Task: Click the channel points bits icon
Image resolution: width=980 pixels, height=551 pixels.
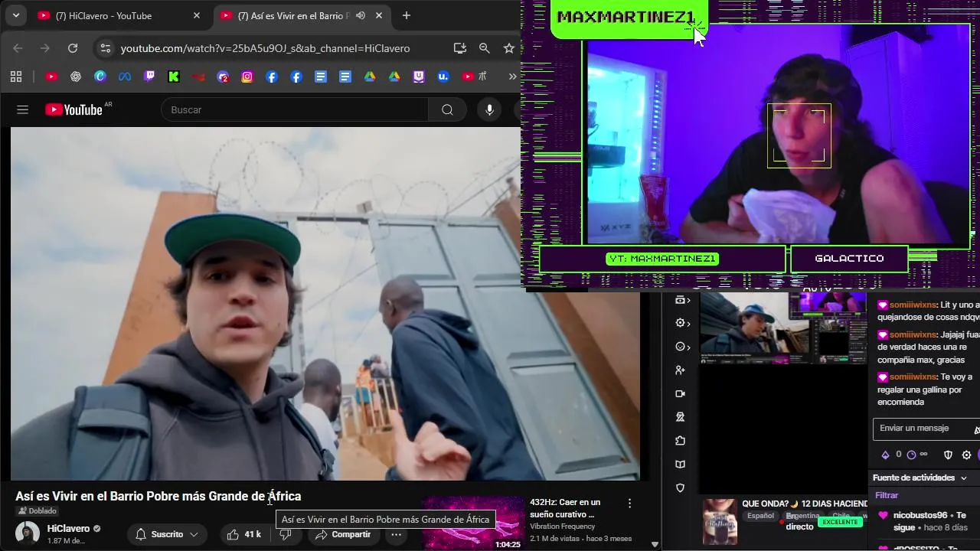Action: (886, 455)
